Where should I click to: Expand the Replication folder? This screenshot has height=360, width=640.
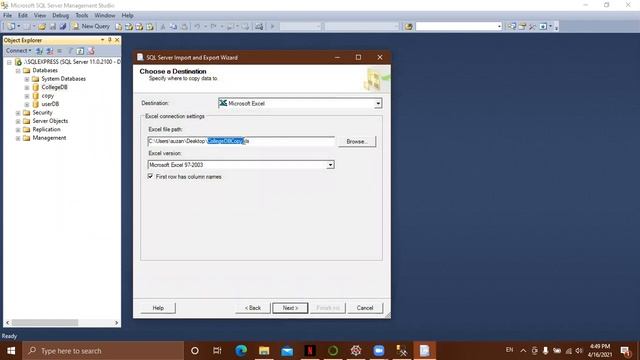[x=18, y=129]
